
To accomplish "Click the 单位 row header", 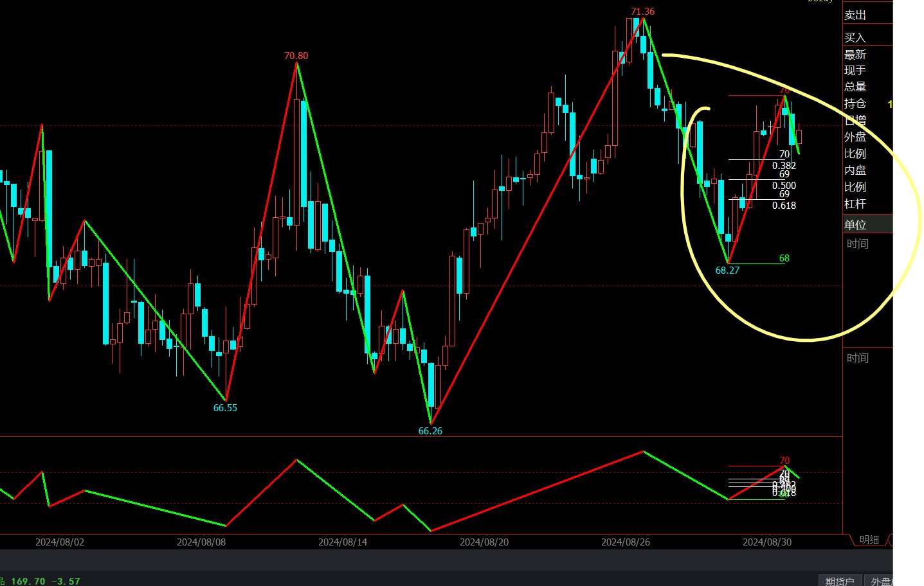I will (x=868, y=224).
